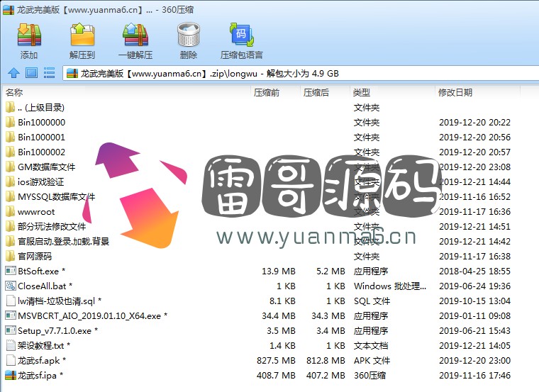This screenshot has width=539, height=392.
Task: Click the Windows 批处理... type cell
Action: (390, 286)
